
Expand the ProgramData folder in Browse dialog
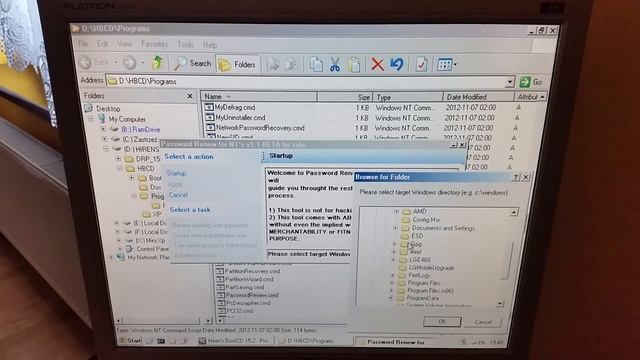(391, 298)
